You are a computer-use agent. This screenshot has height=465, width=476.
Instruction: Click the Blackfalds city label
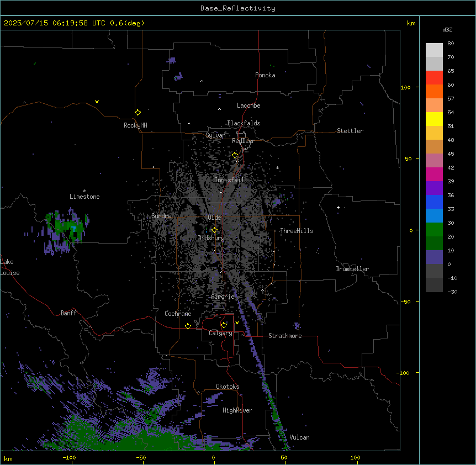point(244,123)
